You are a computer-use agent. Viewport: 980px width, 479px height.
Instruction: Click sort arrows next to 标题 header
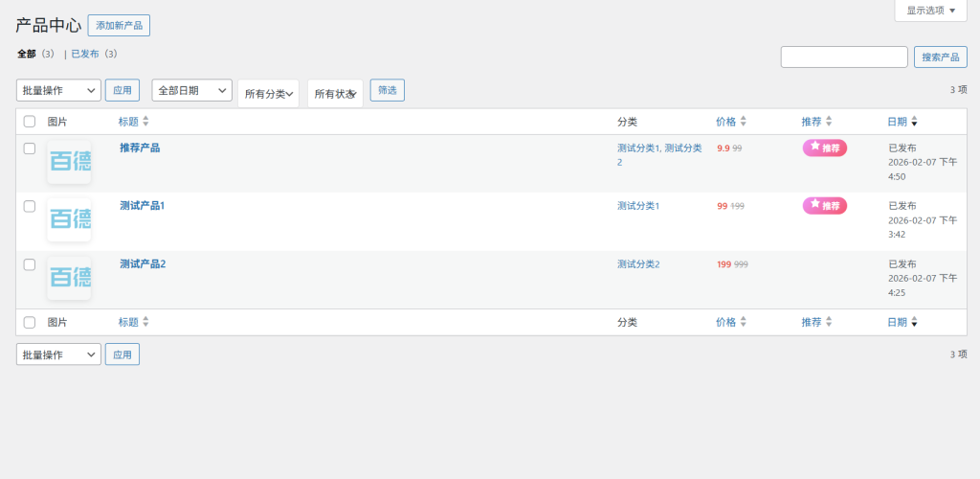coord(145,122)
